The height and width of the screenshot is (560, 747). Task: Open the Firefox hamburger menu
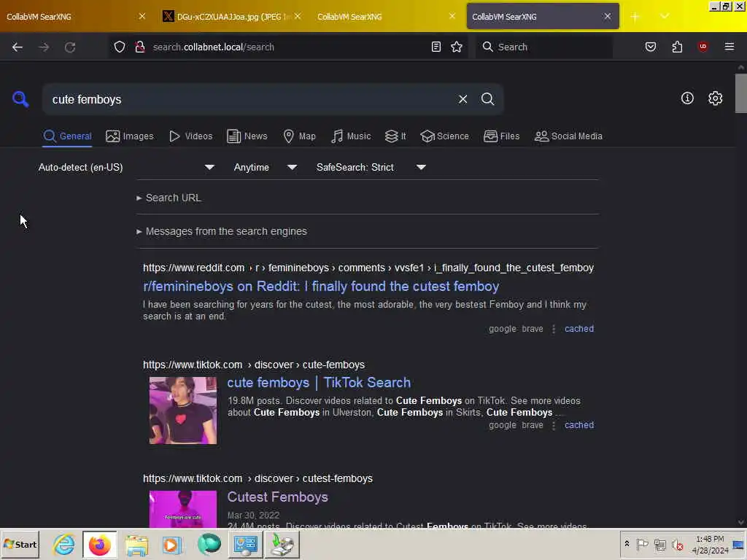729,47
